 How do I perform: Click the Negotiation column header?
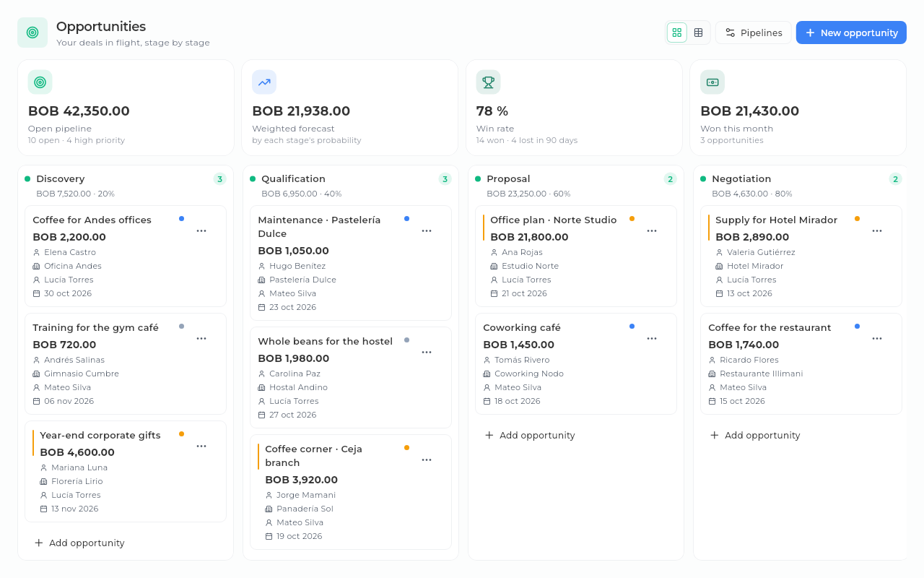pos(741,178)
